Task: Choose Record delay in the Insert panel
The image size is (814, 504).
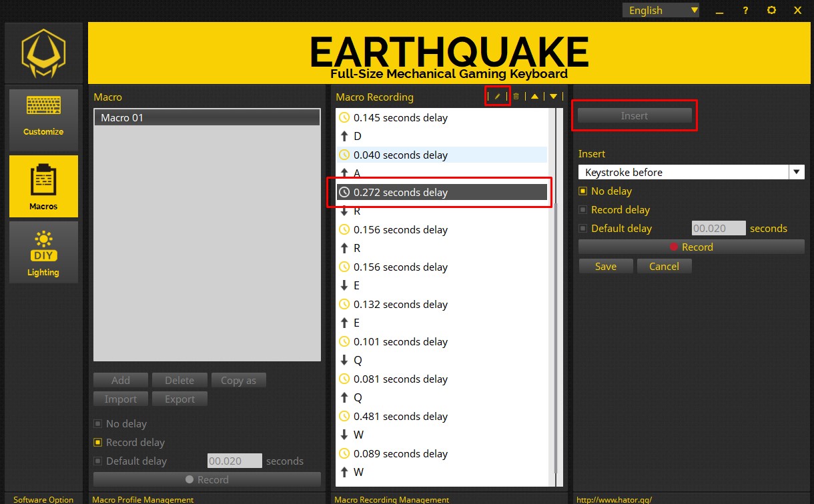Action: (614, 209)
